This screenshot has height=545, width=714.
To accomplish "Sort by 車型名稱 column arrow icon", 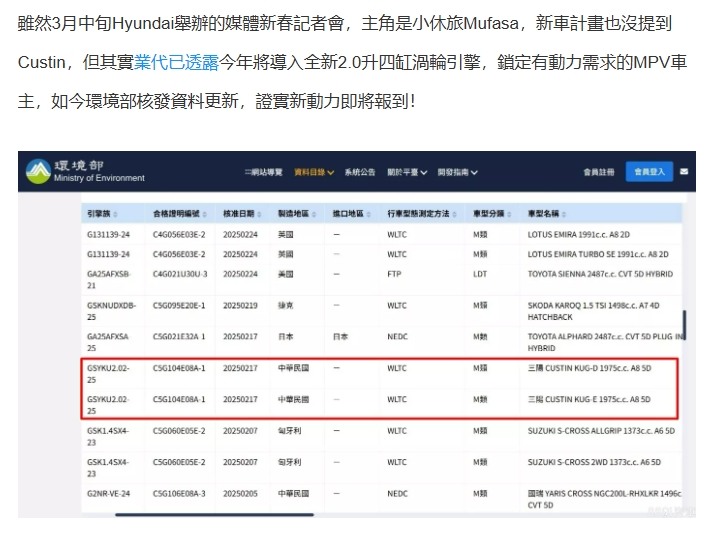I will pyautogui.click(x=564, y=214).
